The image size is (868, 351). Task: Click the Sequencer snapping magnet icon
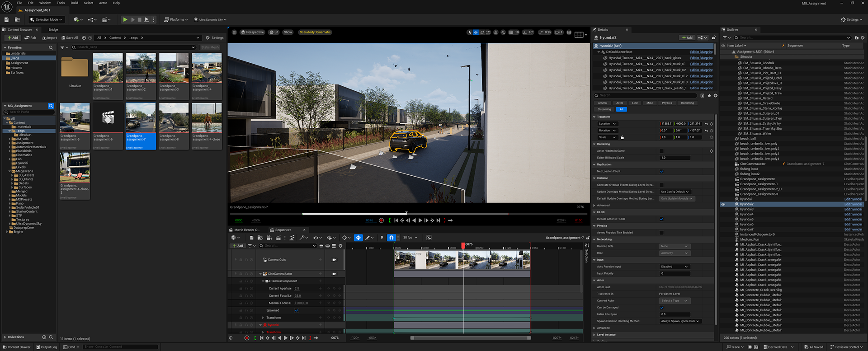pyautogui.click(x=392, y=238)
